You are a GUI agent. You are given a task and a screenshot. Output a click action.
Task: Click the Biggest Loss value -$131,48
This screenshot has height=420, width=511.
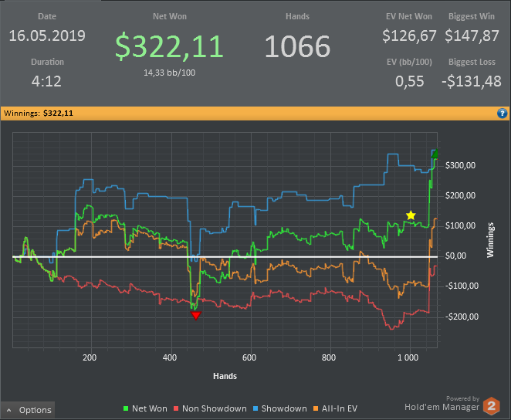pos(471,81)
